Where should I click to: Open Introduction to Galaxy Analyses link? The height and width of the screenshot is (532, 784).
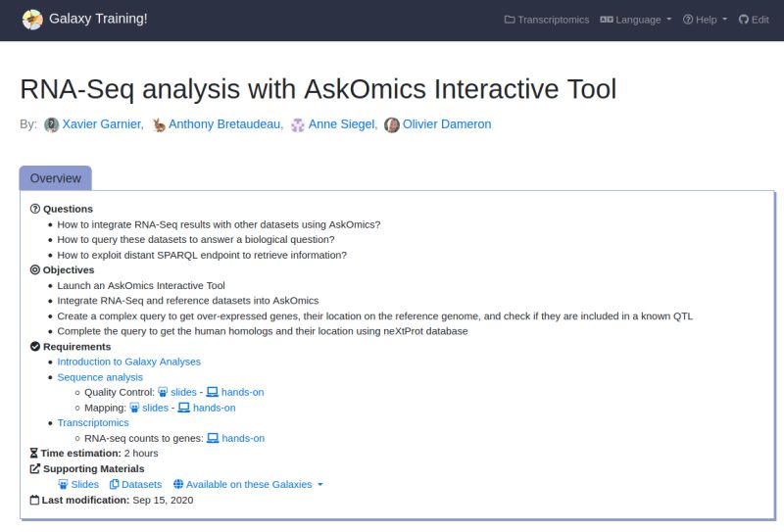(129, 362)
